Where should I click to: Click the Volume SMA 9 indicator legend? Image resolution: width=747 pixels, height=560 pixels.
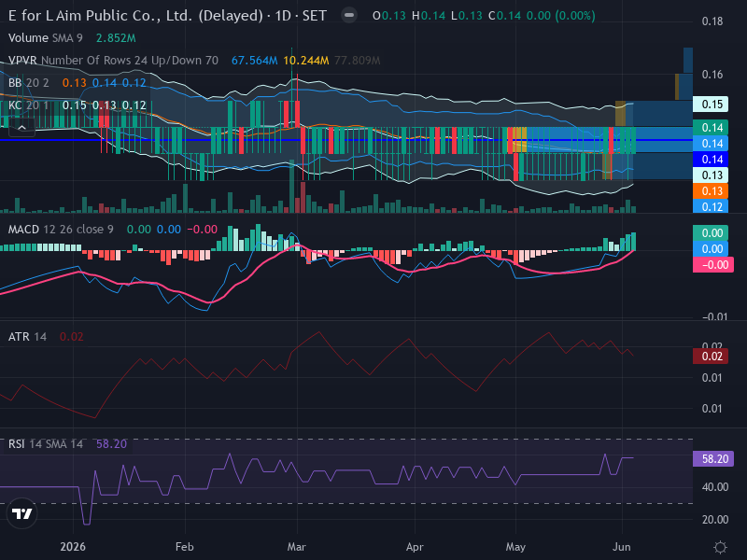(x=45, y=38)
